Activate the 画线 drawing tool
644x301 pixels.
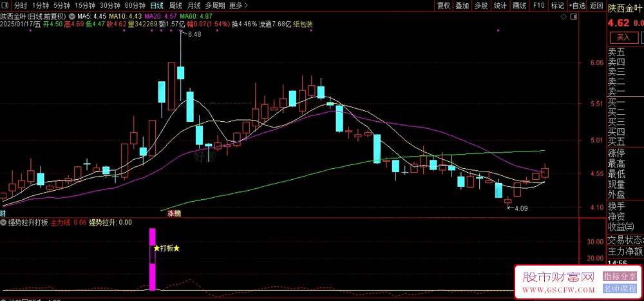pos(519,5)
